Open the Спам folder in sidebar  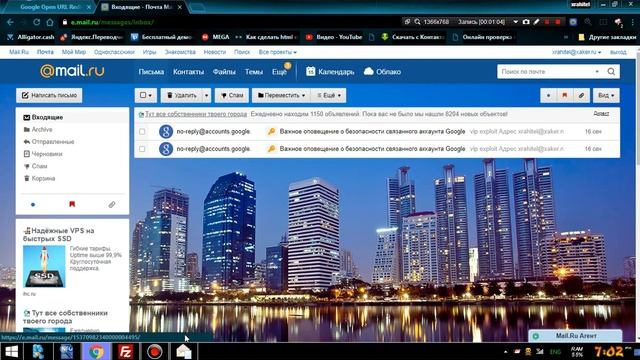39,166
